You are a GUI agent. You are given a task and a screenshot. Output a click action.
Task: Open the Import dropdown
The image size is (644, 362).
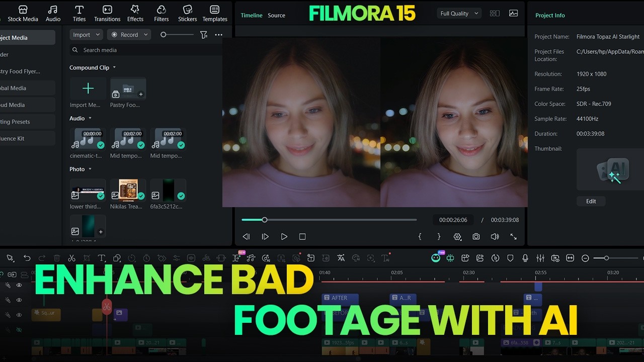(86, 35)
